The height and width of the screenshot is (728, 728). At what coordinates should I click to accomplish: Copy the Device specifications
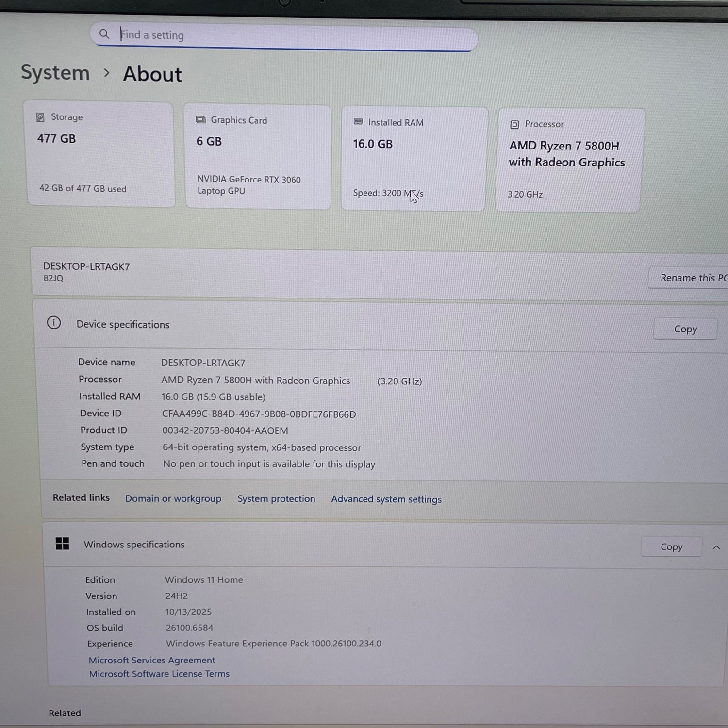click(x=685, y=329)
